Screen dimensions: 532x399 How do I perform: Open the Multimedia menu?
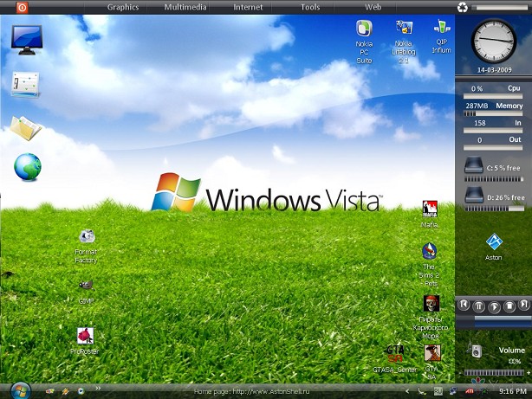[x=185, y=7]
